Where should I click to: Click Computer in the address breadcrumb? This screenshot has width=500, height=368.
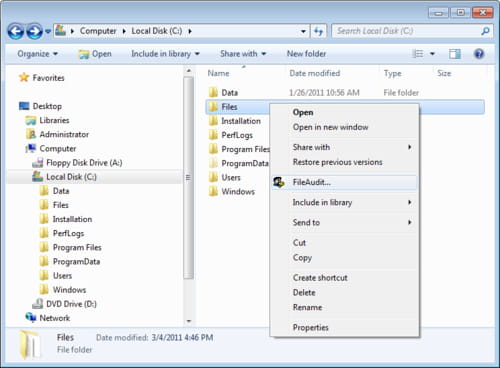coord(98,31)
